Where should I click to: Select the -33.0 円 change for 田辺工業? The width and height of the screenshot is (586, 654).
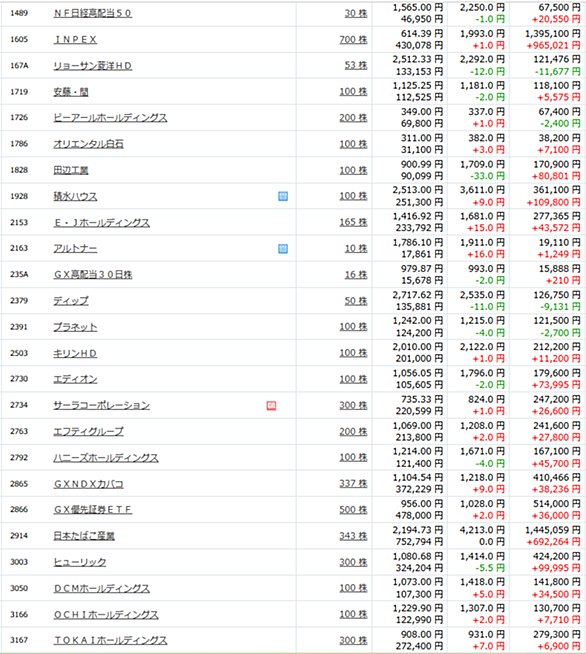coord(490,176)
